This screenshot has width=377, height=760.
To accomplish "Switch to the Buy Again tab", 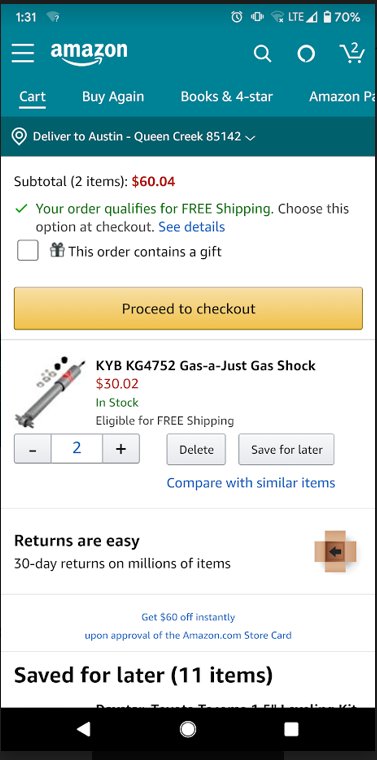I will 113,96.
